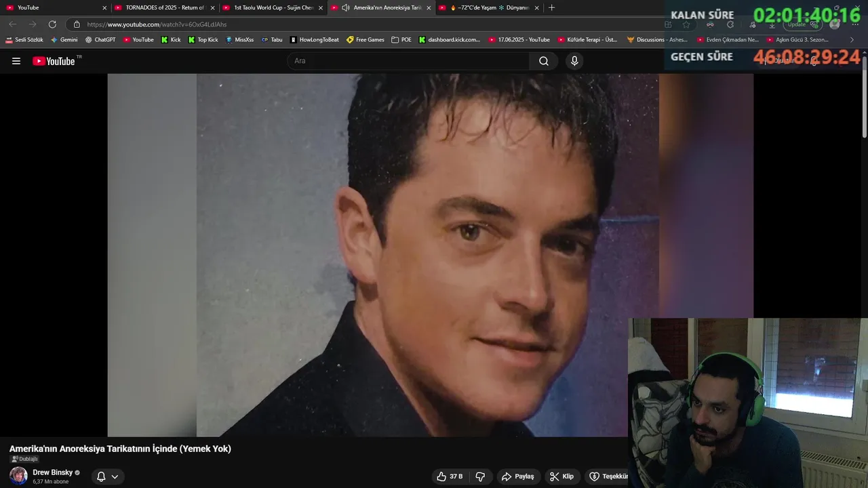Screen dimensions: 868x488
Task: Click the Teşekkürler thanks button
Action: (x=608, y=476)
